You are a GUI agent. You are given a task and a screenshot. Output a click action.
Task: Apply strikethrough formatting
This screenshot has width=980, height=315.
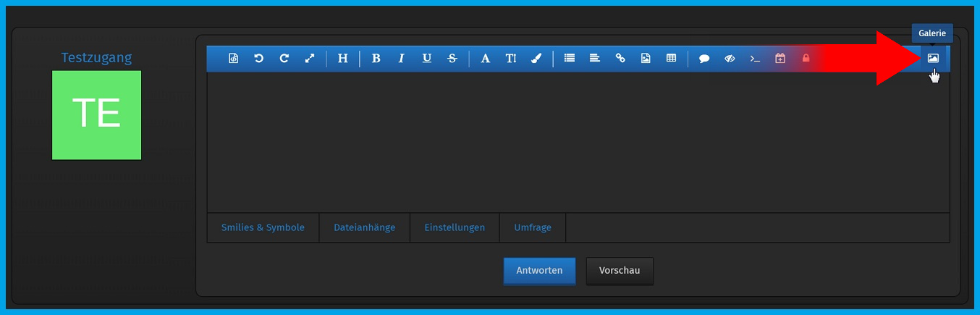coord(452,59)
